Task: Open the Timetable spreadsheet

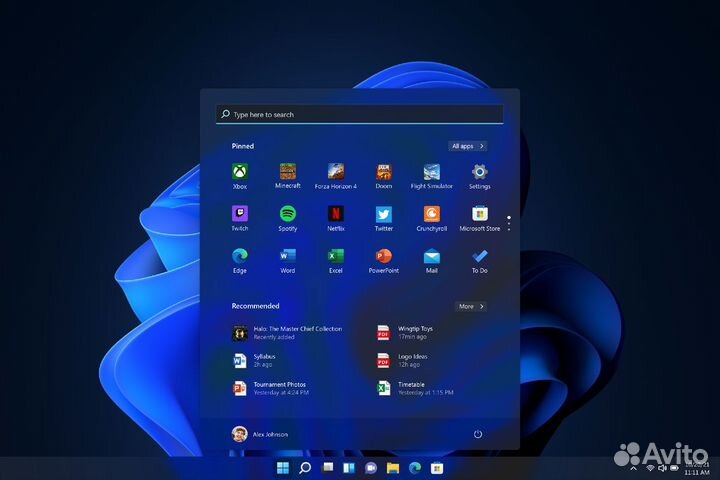Action: tap(415, 388)
